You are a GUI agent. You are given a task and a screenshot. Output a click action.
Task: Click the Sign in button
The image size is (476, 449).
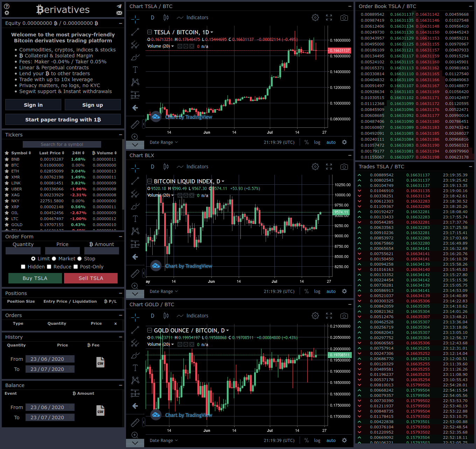click(33, 105)
